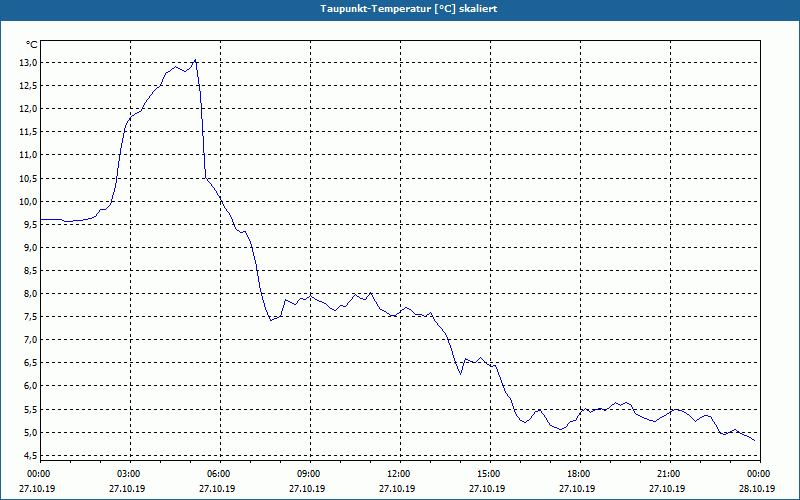The width and height of the screenshot is (800, 500).
Task: Pick the "09:00" x-axis time label
Action: [x=309, y=474]
